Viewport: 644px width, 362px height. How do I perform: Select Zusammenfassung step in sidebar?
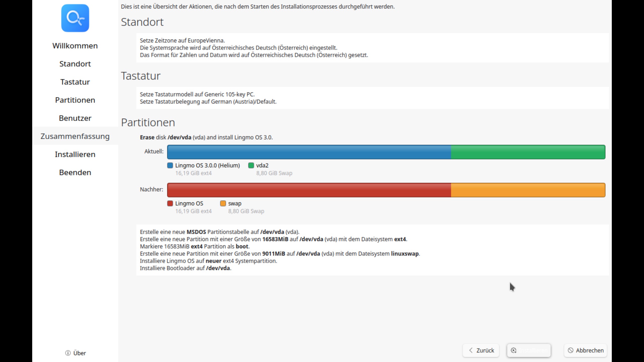click(75, 136)
